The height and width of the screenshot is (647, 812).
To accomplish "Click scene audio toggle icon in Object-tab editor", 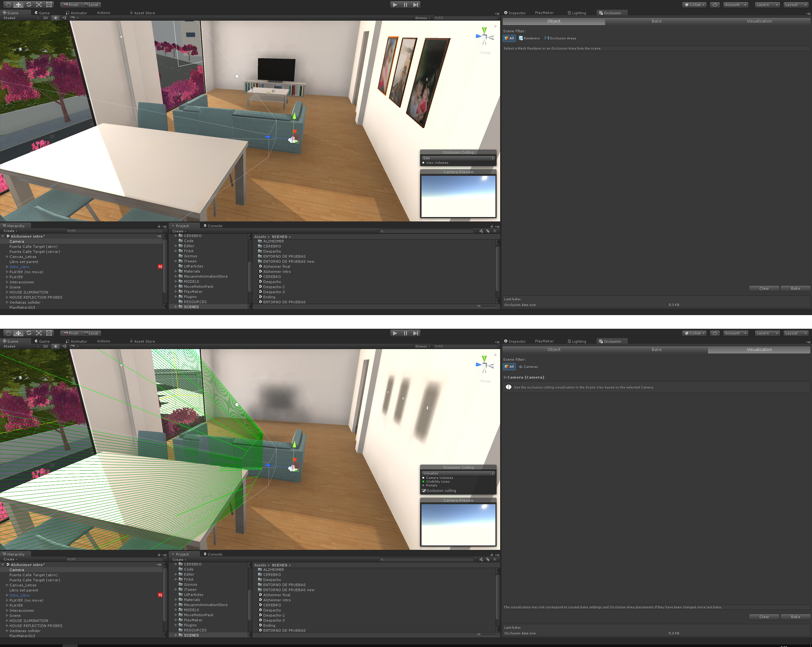I will point(64,18).
